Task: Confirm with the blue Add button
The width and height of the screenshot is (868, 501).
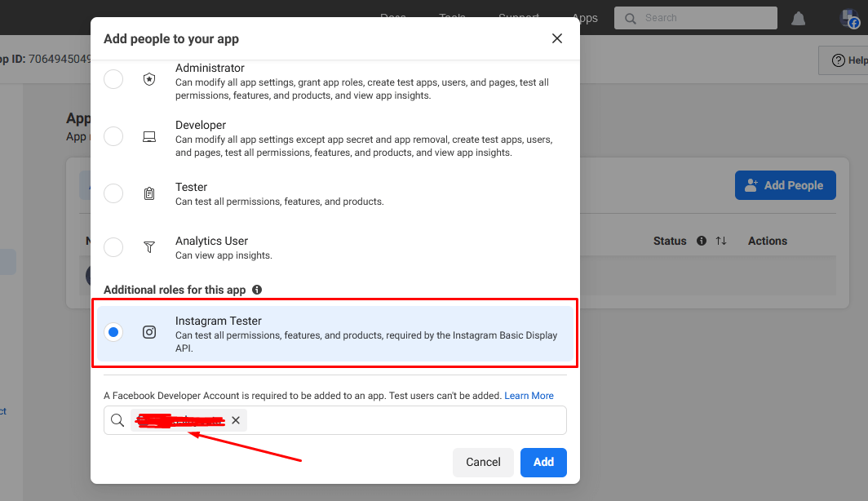Action: coord(543,463)
